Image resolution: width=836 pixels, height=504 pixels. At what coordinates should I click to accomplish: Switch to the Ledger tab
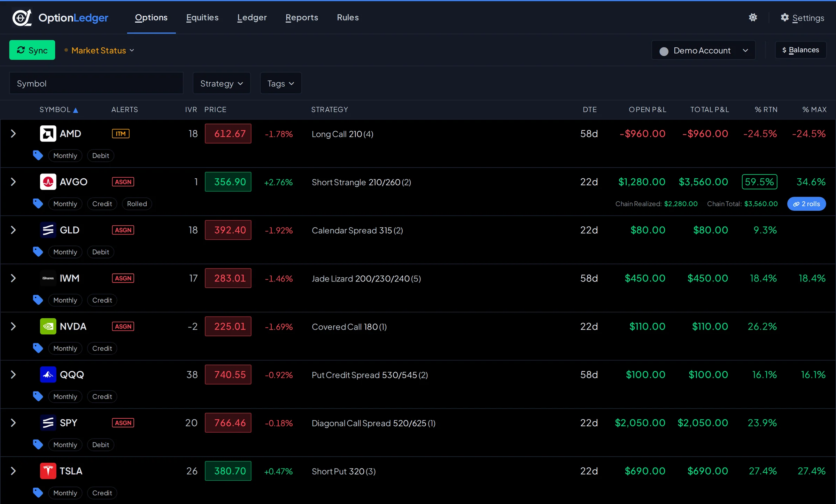252,17
